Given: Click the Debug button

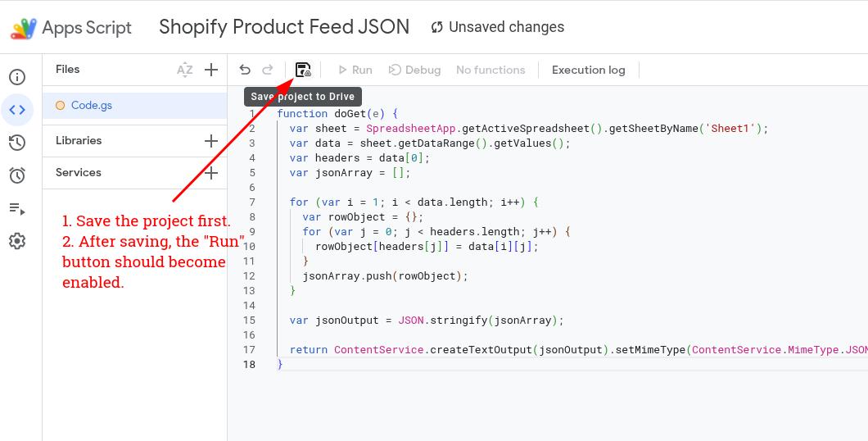Looking at the screenshot, I should point(414,70).
